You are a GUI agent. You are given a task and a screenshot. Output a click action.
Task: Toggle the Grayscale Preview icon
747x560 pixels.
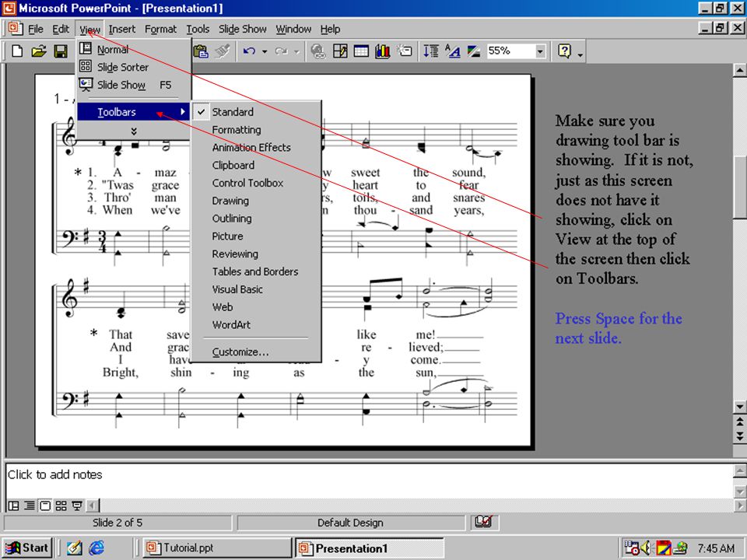474,51
